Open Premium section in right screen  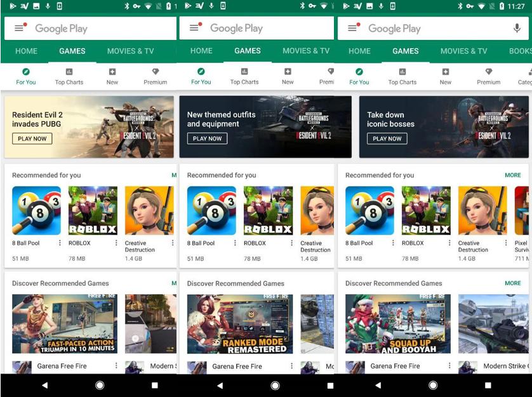(x=489, y=77)
